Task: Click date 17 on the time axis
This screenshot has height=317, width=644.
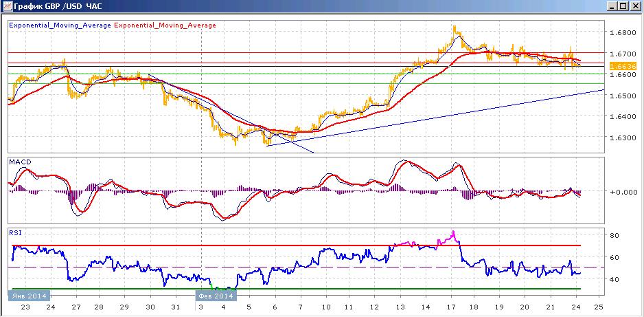Action: point(451,307)
